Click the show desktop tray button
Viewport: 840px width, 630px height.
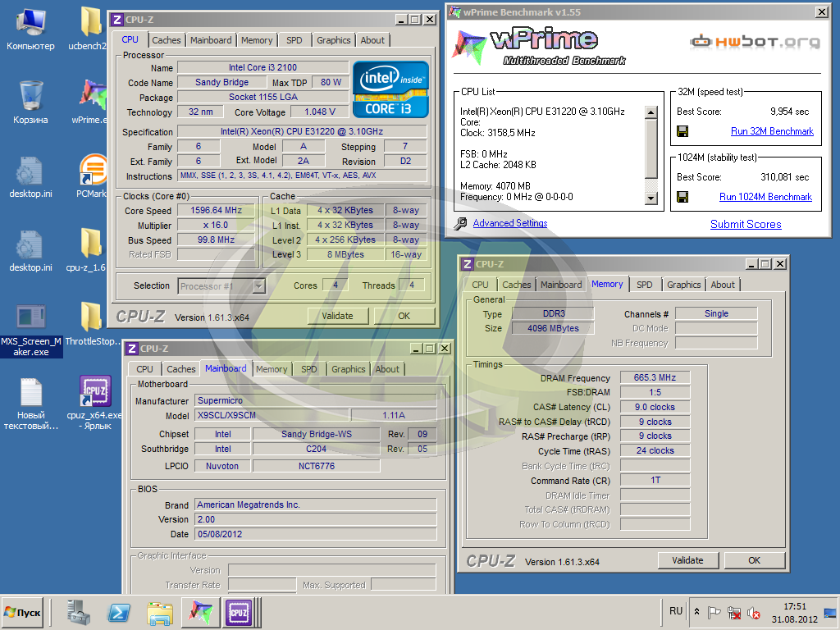click(x=830, y=612)
